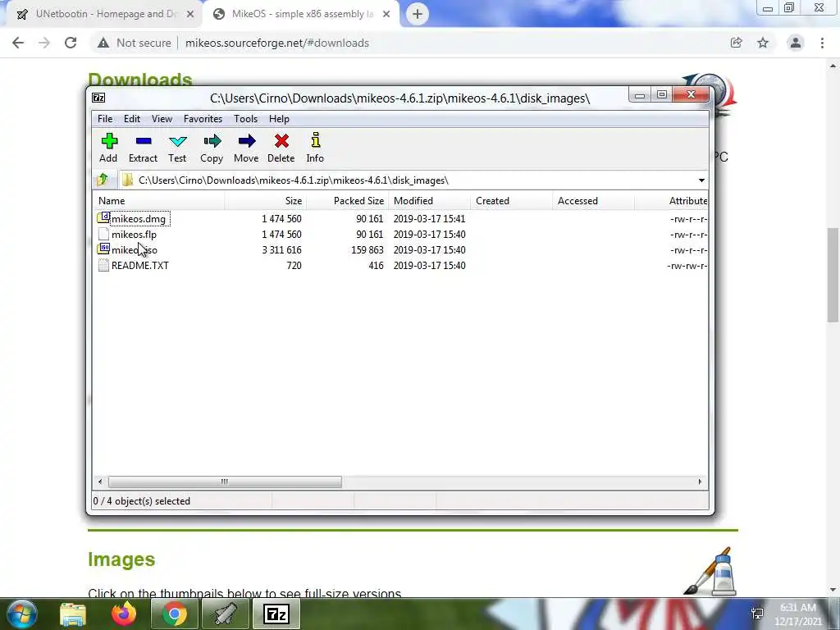The width and height of the screenshot is (840, 630).
Task: Sort by Modified column header
Action: coord(429,201)
